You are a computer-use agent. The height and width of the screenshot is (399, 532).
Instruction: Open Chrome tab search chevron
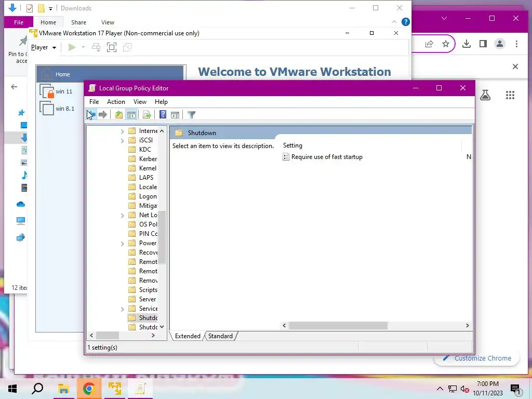(x=444, y=18)
